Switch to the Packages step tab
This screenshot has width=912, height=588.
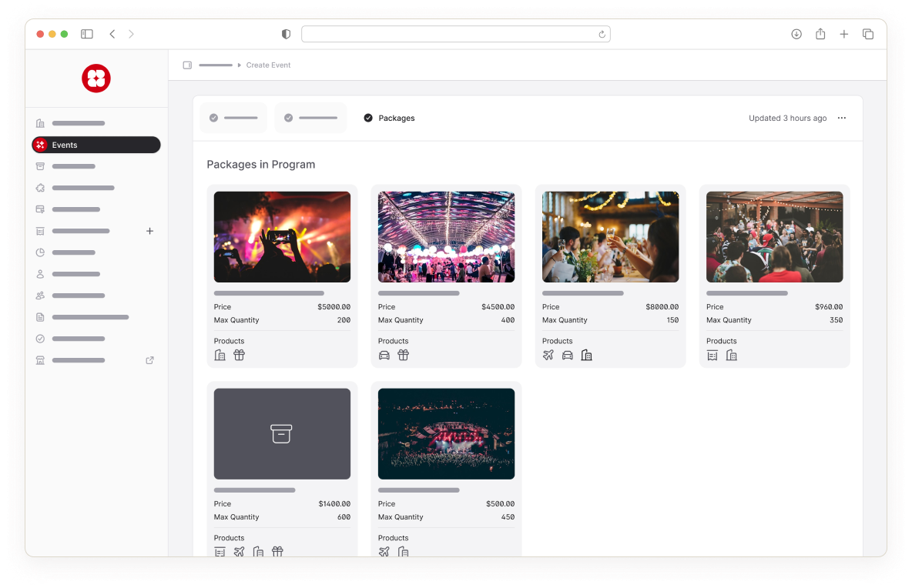389,118
